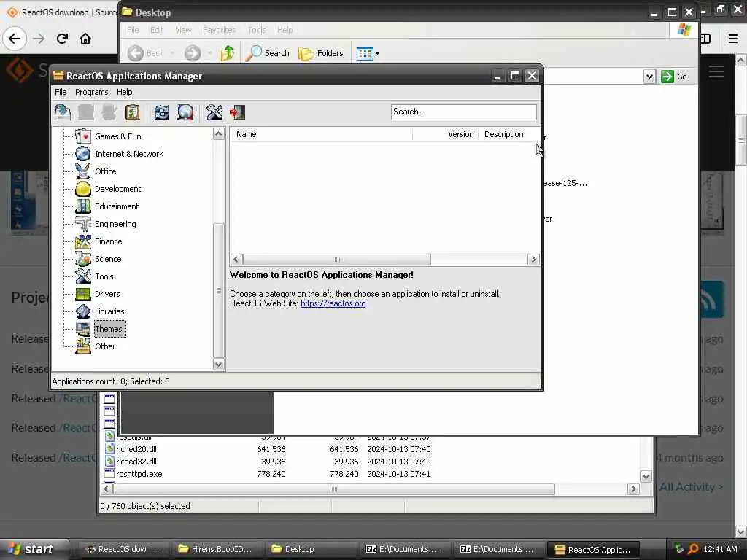
Task: Click Search in the Desktop window toolbar
Action: 267,53
